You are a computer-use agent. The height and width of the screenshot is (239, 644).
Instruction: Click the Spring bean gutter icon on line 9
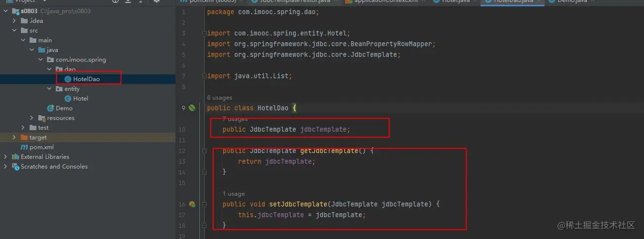point(192,108)
